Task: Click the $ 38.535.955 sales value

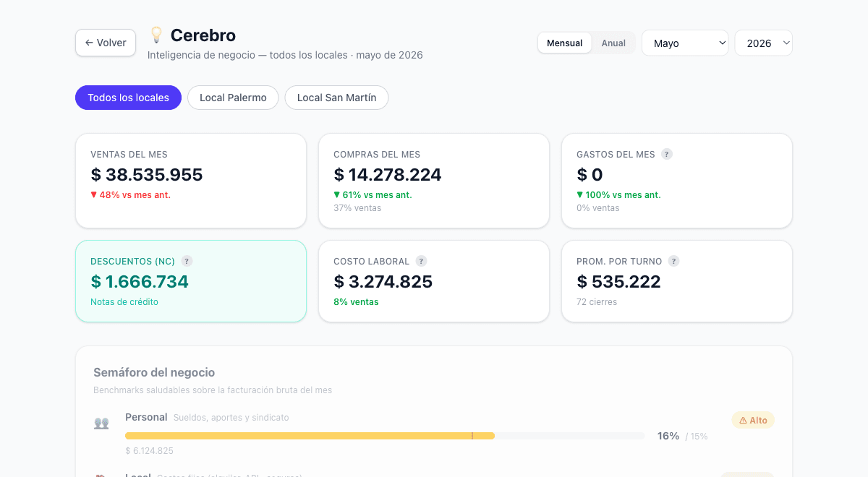Action: click(147, 175)
